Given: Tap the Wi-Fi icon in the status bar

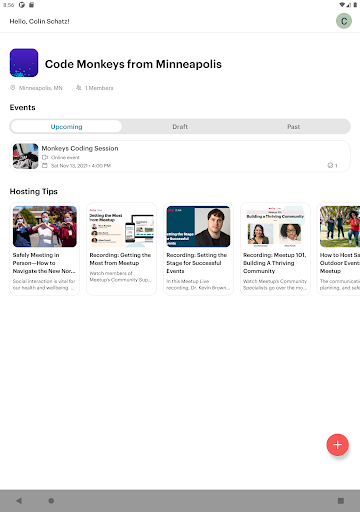Looking at the screenshot, I should coord(342,5).
